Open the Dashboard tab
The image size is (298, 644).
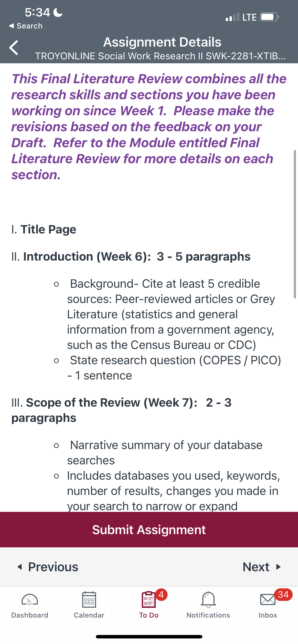point(30,605)
